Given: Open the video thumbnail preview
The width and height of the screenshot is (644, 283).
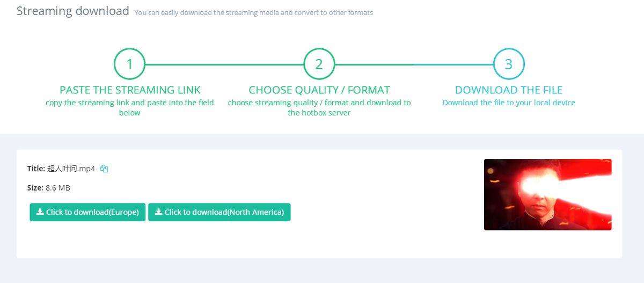Looking at the screenshot, I should (x=548, y=194).
